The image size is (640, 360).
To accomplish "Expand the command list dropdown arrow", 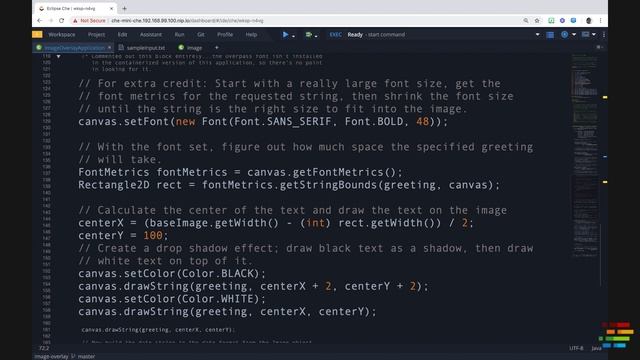I will tap(537, 35).
